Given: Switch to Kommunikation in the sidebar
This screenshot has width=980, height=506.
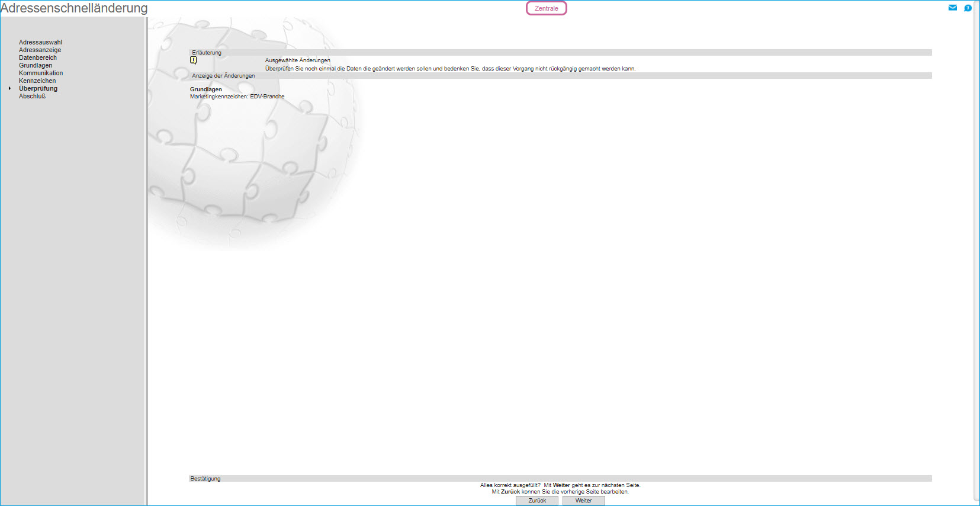Looking at the screenshot, I should [41, 73].
